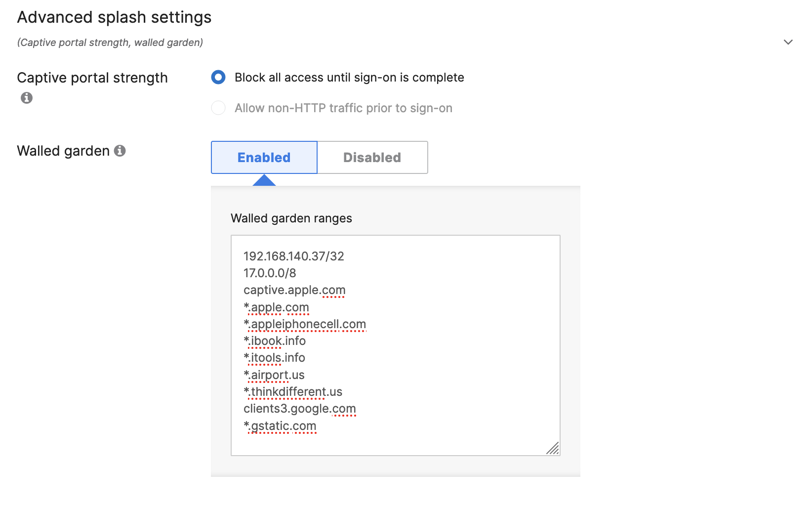Click the entry *.appleiphonecell.com

304,324
